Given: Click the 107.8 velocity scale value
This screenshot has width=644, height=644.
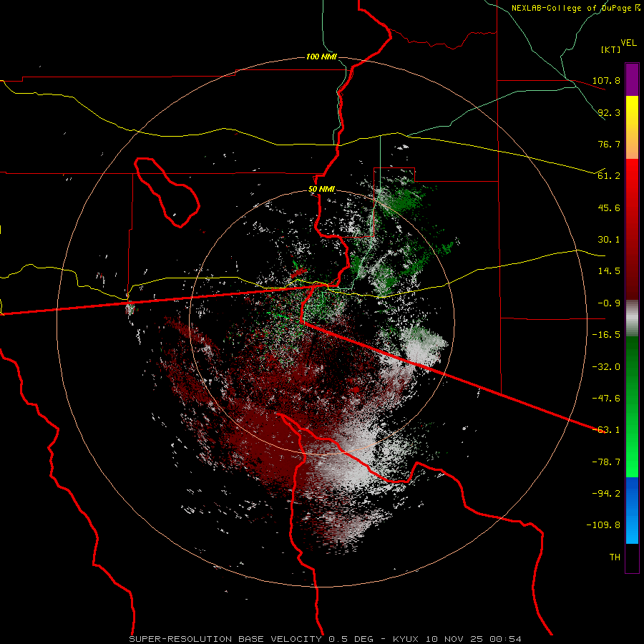Looking at the screenshot, I should point(606,80).
